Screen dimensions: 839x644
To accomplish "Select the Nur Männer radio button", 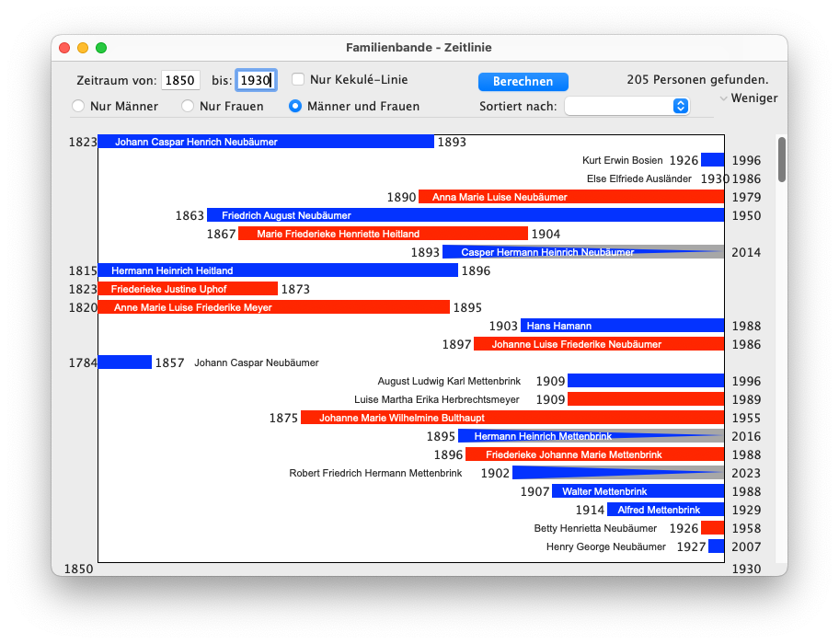I will click(x=79, y=106).
